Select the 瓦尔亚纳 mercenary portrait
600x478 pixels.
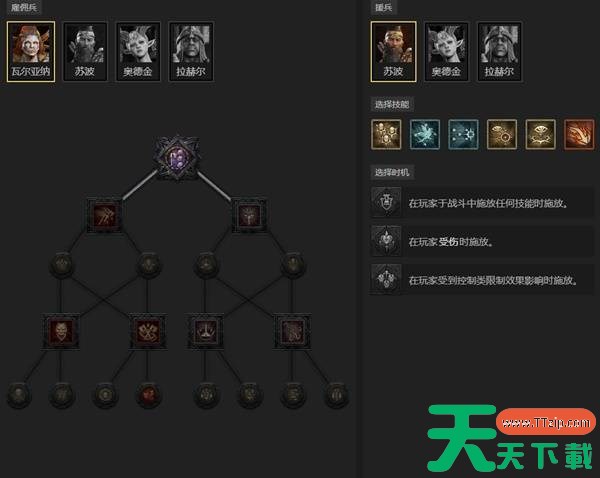point(31,51)
